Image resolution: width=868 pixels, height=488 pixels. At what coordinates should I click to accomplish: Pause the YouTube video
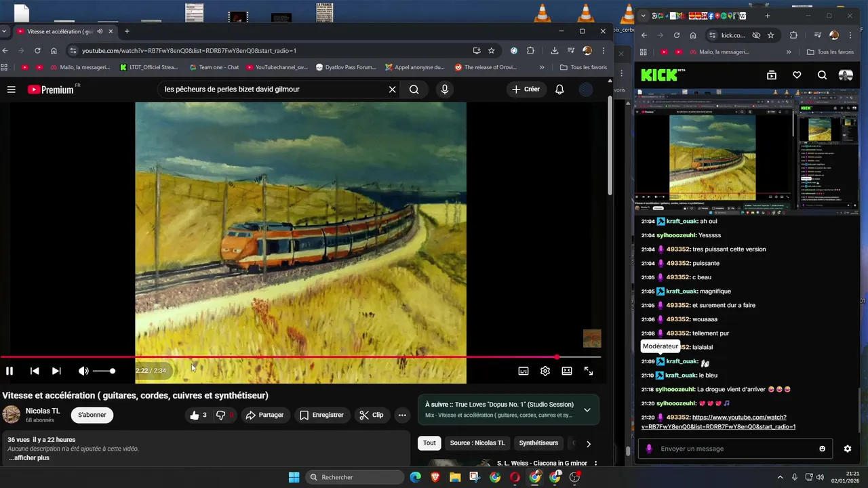9,371
